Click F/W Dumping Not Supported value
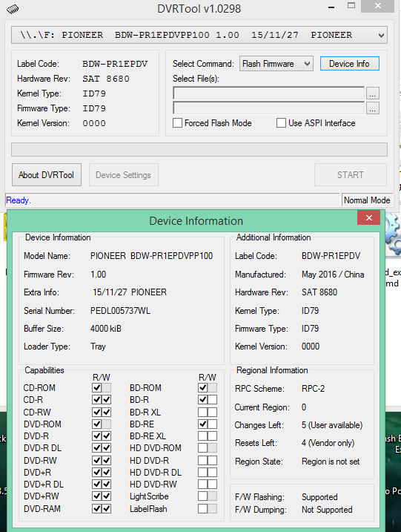Image resolution: width=401 pixels, height=532 pixels. (327, 510)
